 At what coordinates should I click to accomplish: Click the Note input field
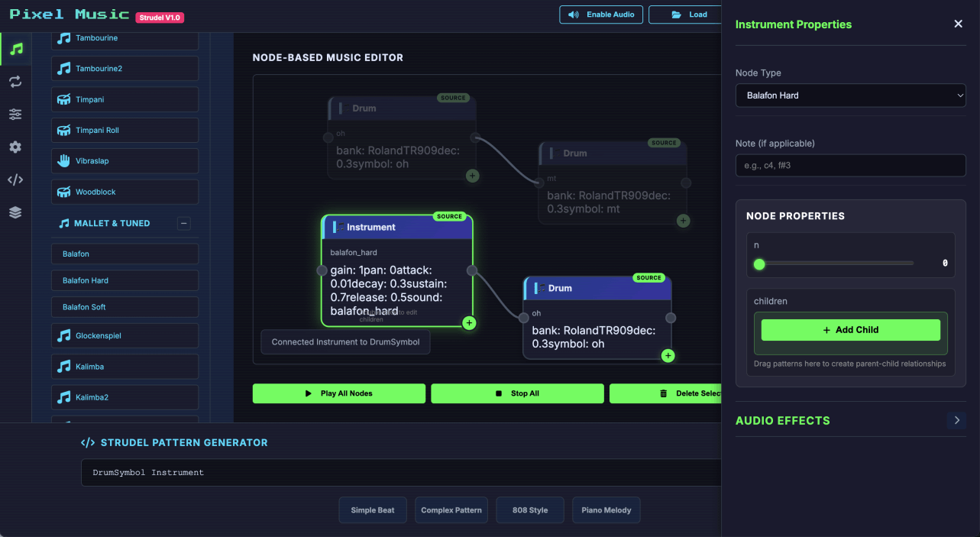(x=850, y=166)
